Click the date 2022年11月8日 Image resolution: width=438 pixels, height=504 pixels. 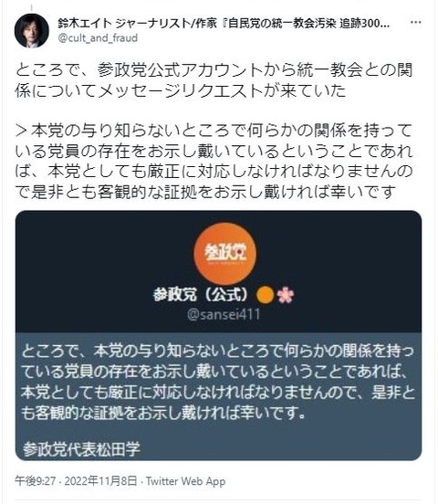100,481
